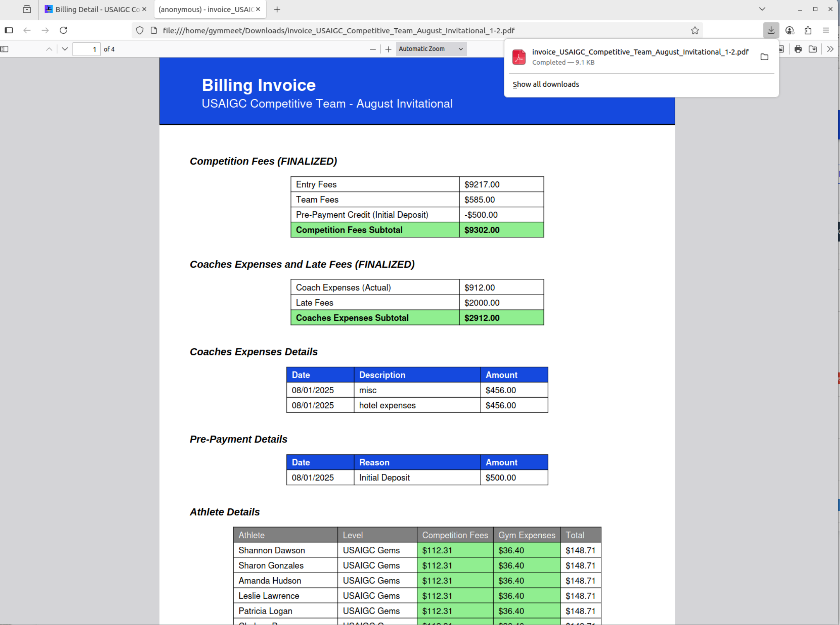The height and width of the screenshot is (625, 840).
Task: Bookmark this page with star icon
Action: click(x=695, y=30)
